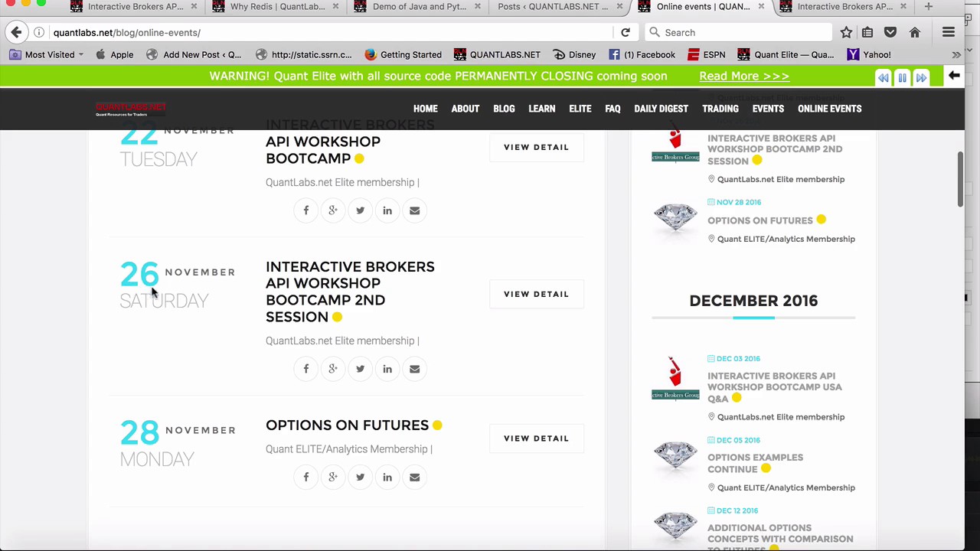The image size is (980, 551).
Task: Open EVENTS navigation item
Action: [768, 109]
